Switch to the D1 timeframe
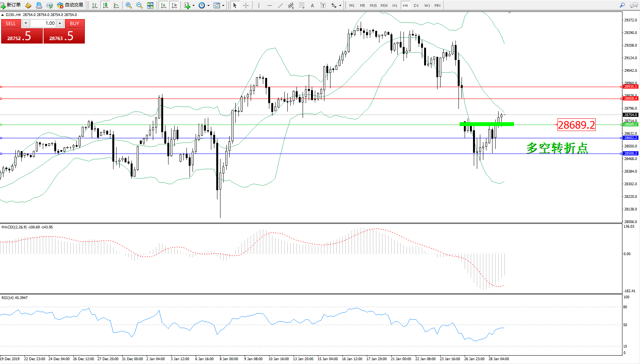 [416, 5]
